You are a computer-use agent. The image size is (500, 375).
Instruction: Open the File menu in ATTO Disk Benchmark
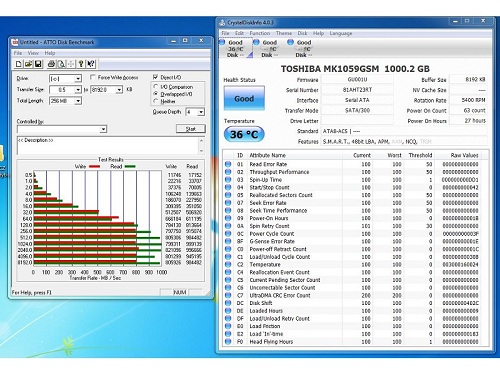coord(18,53)
